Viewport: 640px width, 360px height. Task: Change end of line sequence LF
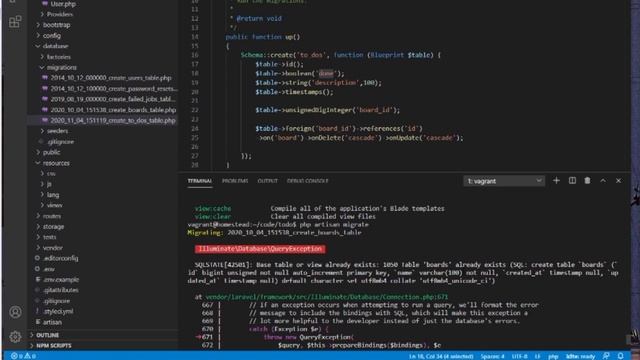[538, 356]
